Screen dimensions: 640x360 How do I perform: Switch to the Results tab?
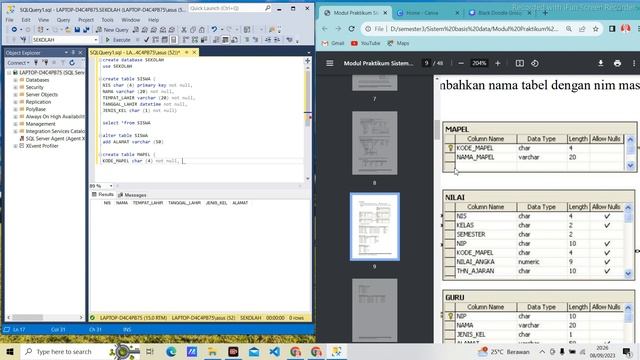coord(102,195)
